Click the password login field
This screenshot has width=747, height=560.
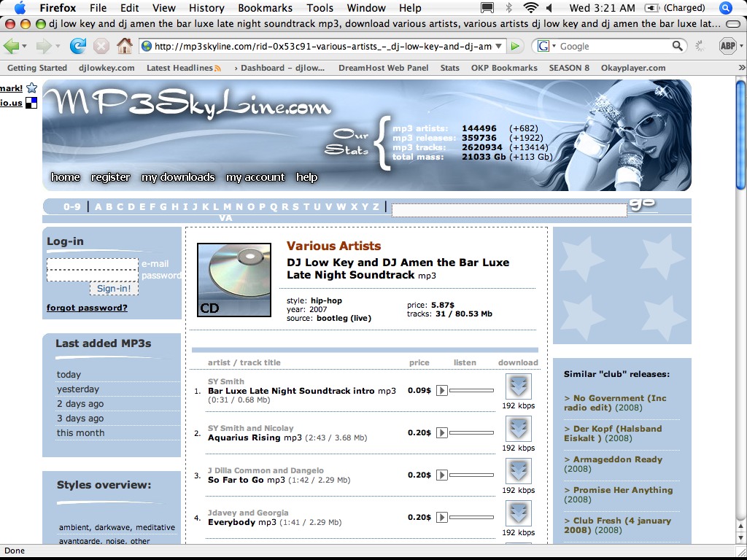click(93, 276)
